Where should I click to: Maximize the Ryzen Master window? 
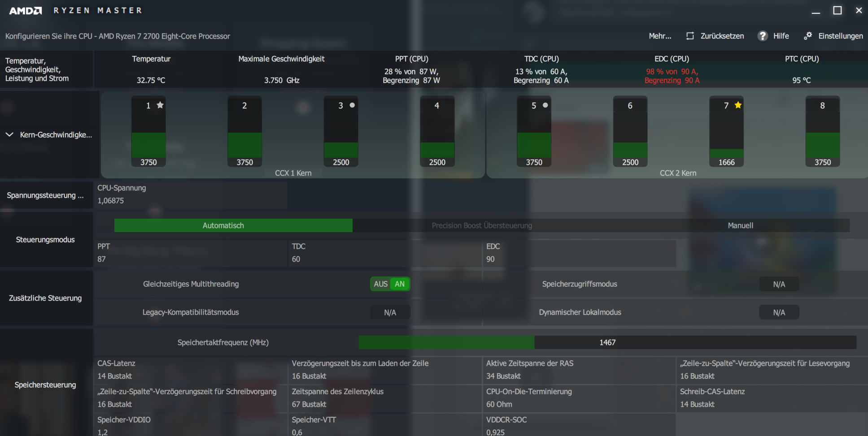pyautogui.click(x=837, y=10)
